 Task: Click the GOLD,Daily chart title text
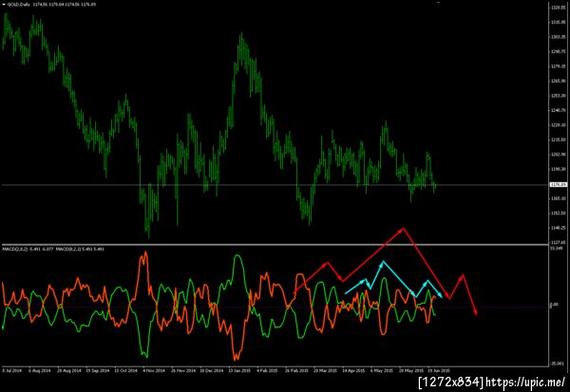point(19,5)
